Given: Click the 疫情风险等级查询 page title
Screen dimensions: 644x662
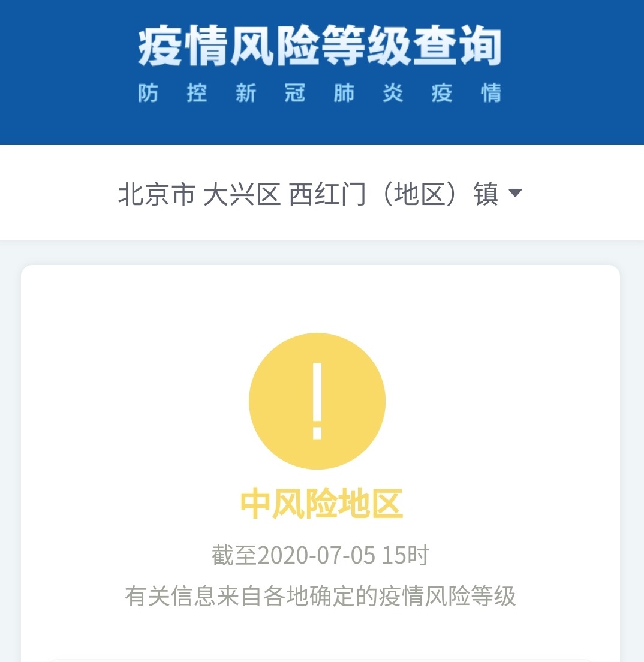Looking at the screenshot, I should (x=320, y=46).
